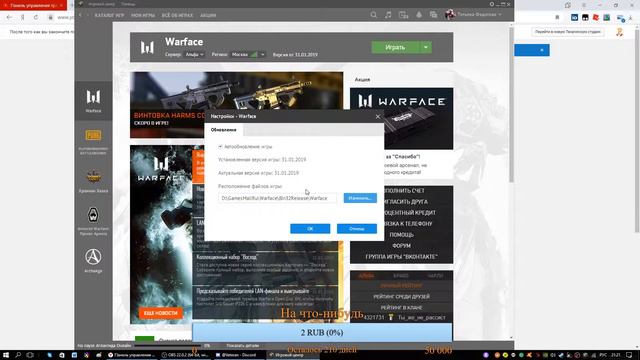The image size is (640, 360).
Task: Click the Warface promo image on the right
Action: [x=401, y=118]
